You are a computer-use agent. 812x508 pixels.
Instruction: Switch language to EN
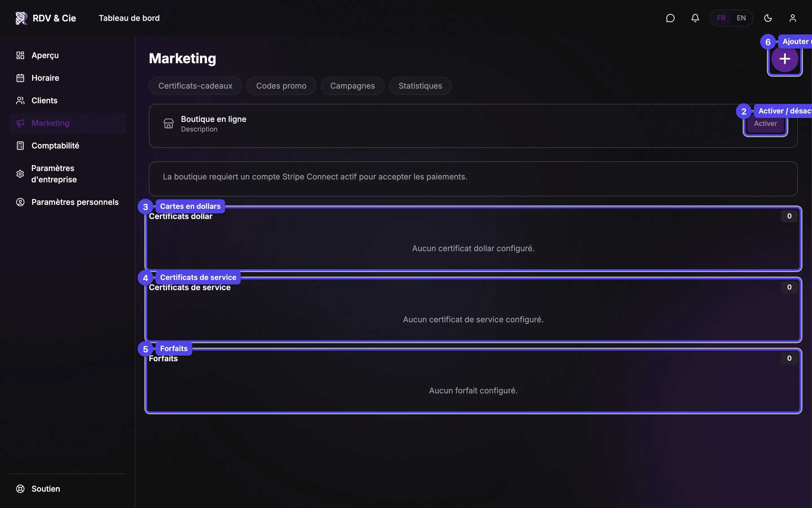pyautogui.click(x=741, y=18)
